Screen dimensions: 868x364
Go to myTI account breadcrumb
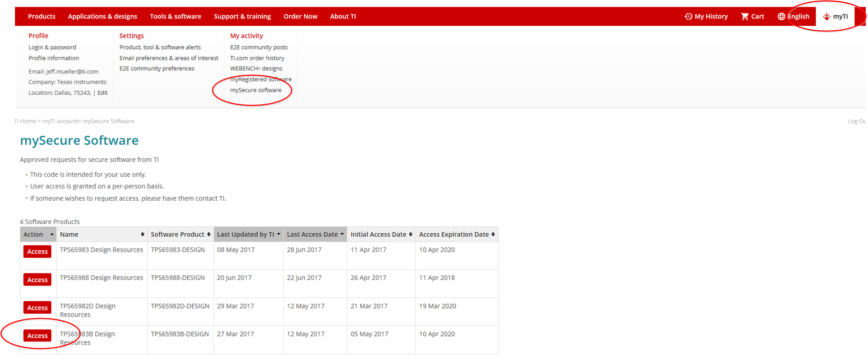[60, 121]
